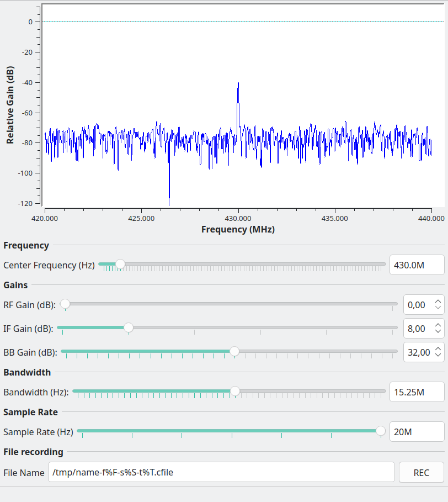Click the 'IF Gain (dB):' label
448x502 pixels.
click(x=29, y=329)
